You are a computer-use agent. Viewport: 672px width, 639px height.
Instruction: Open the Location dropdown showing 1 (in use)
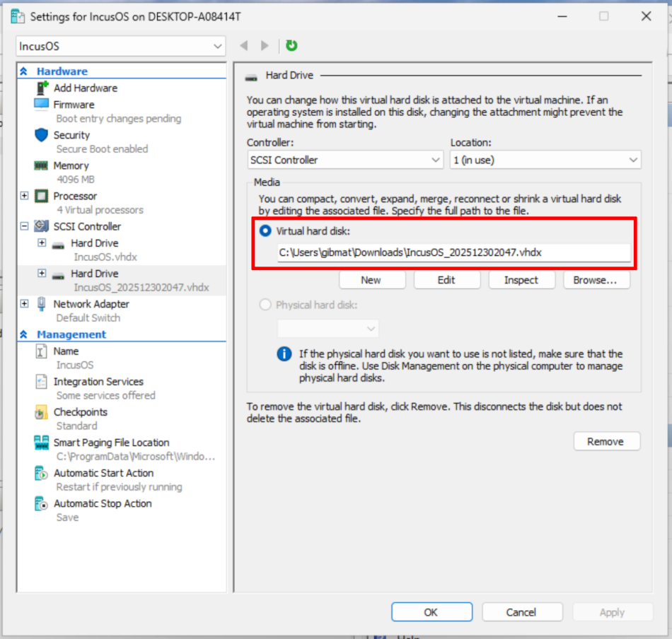click(632, 160)
